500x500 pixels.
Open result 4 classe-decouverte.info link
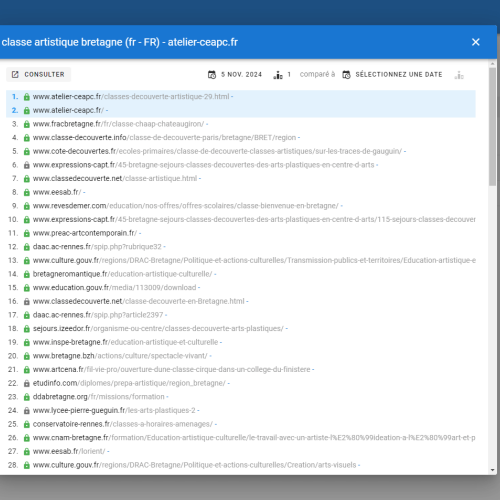164,138
